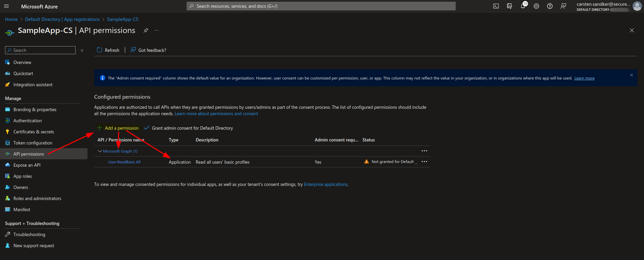Click the Microsoft Azure portal title
This screenshot has height=260, width=644.
(x=39, y=6)
